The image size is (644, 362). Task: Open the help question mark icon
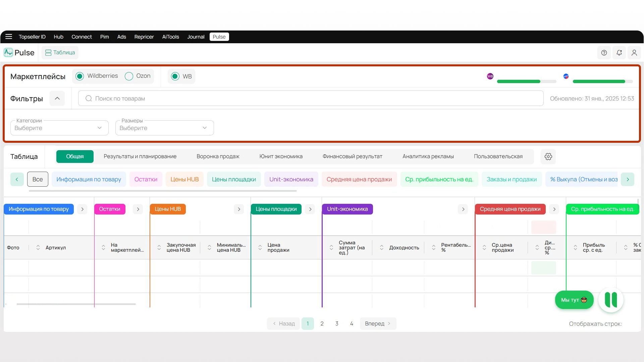click(604, 53)
